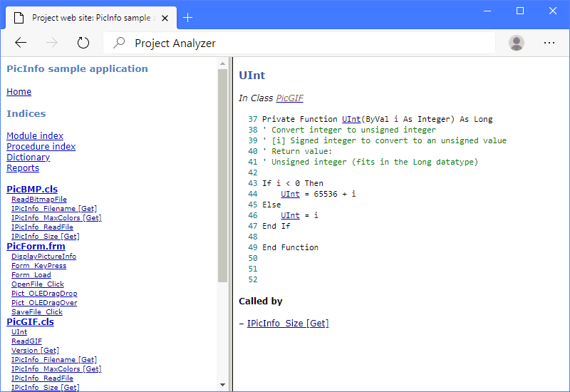
Task: Open the Module index link
Action: coord(35,136)
